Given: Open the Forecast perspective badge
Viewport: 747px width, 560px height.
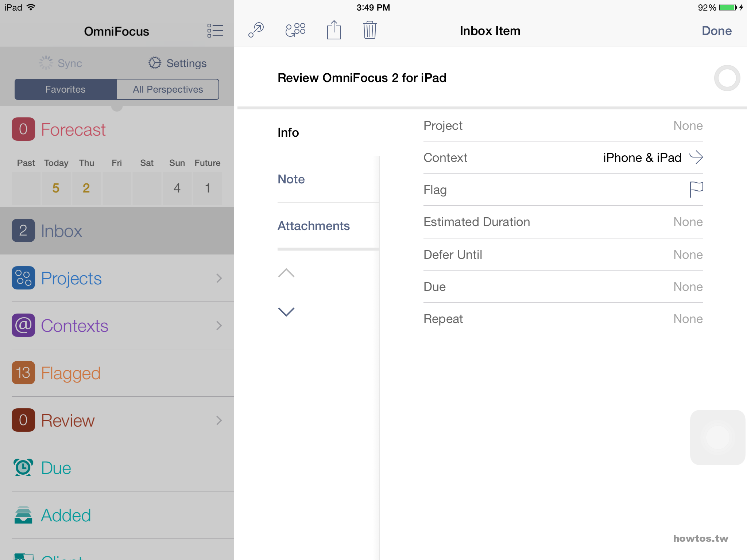Looking at the screenshot, I should coord(23,129).
